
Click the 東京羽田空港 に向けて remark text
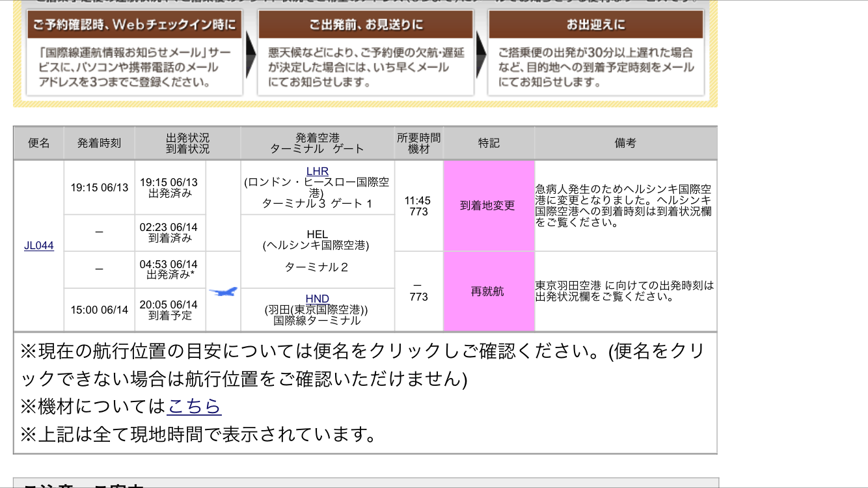625,291
